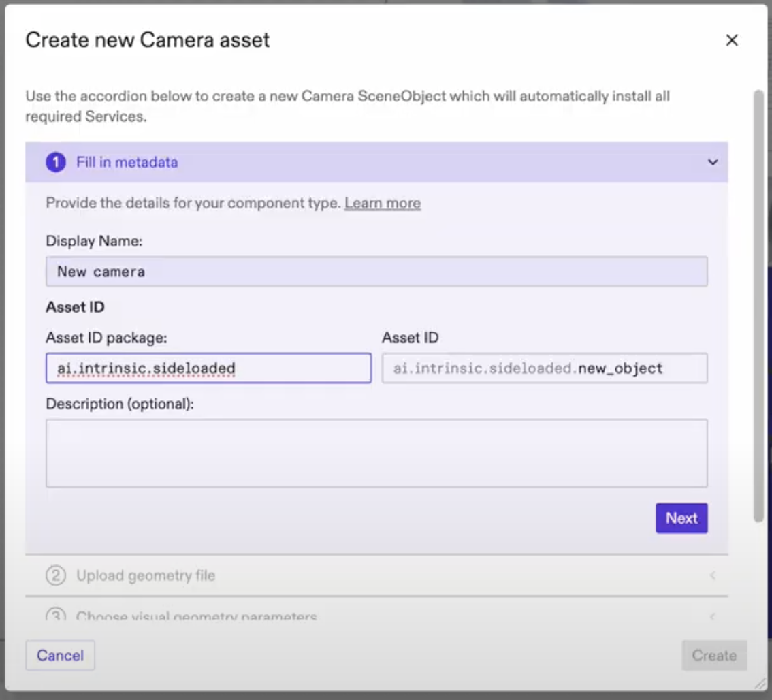Viewport: 772px width, 700px height.
Task: Click the read-only Asset ID field
Action: coord(545,368)
